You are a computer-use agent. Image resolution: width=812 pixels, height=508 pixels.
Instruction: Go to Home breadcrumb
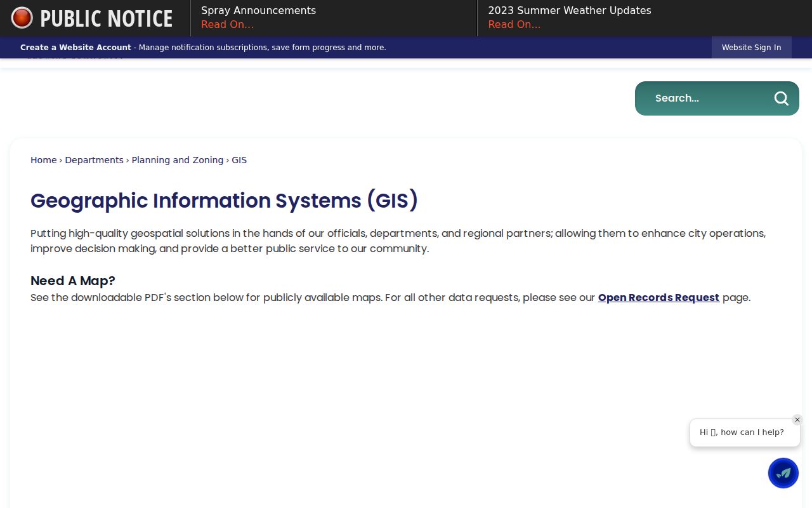pyautogui.click(x=44, y=160)
